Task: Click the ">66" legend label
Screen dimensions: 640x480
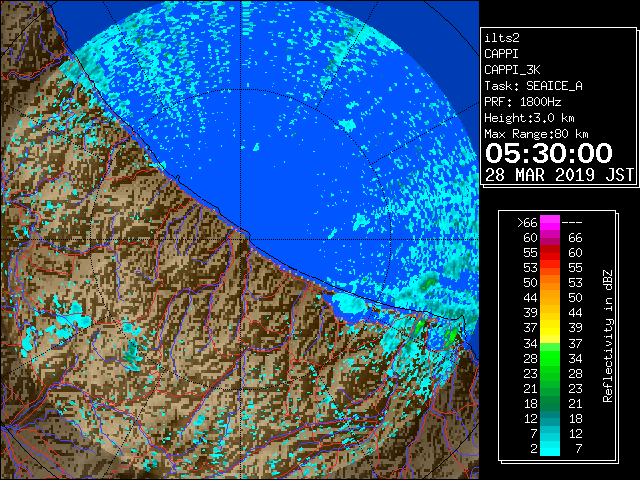Action: point(527,222)
